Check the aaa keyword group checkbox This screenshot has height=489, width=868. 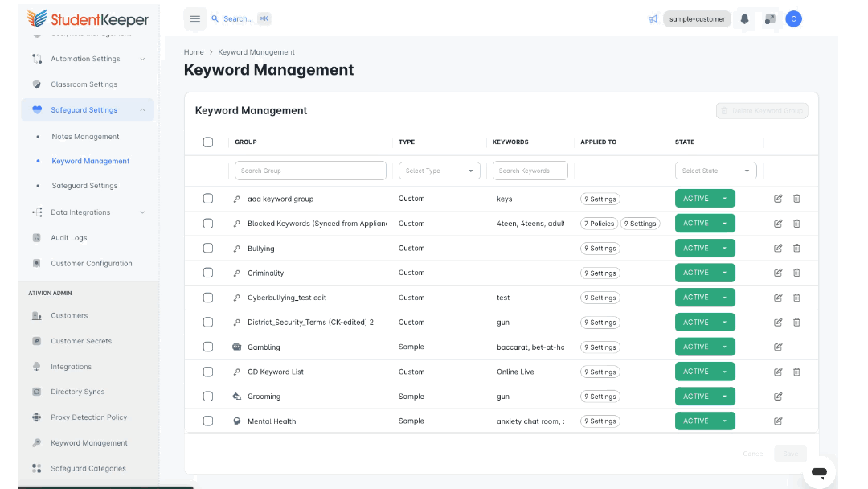[207, 199]
